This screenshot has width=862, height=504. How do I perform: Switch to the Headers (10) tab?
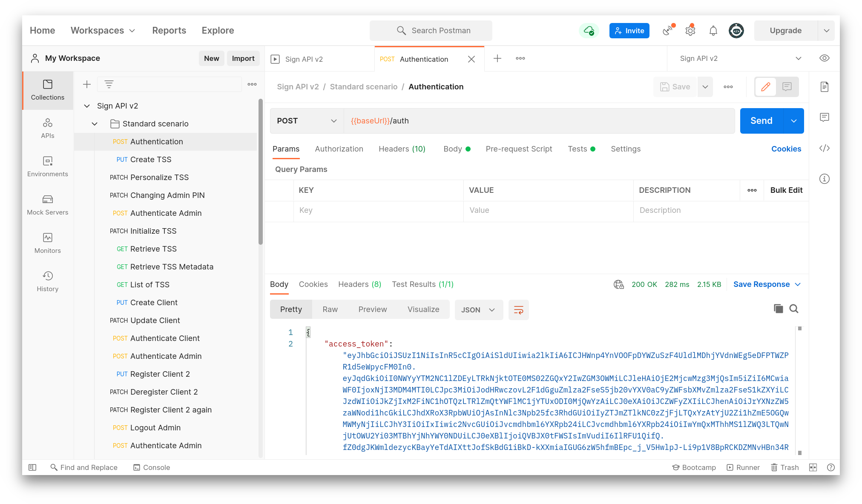(x=402, y=149)
